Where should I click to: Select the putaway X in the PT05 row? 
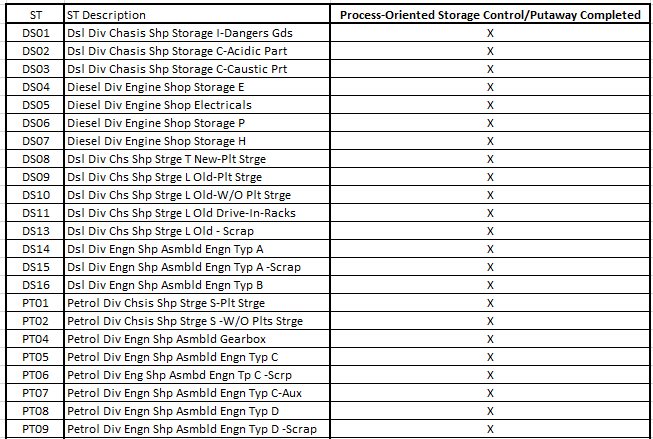[490, 357]
